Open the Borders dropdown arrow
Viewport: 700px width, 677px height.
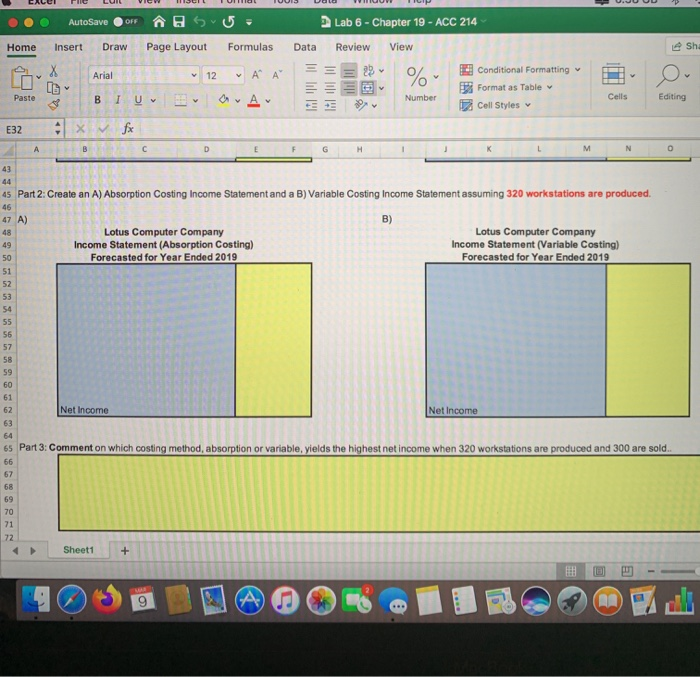pos(196,101)
